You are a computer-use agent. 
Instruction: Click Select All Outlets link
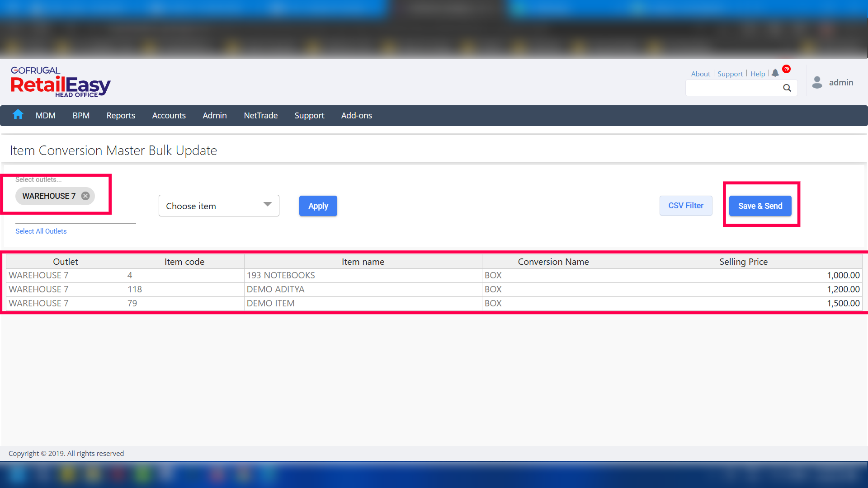point(41,231)
